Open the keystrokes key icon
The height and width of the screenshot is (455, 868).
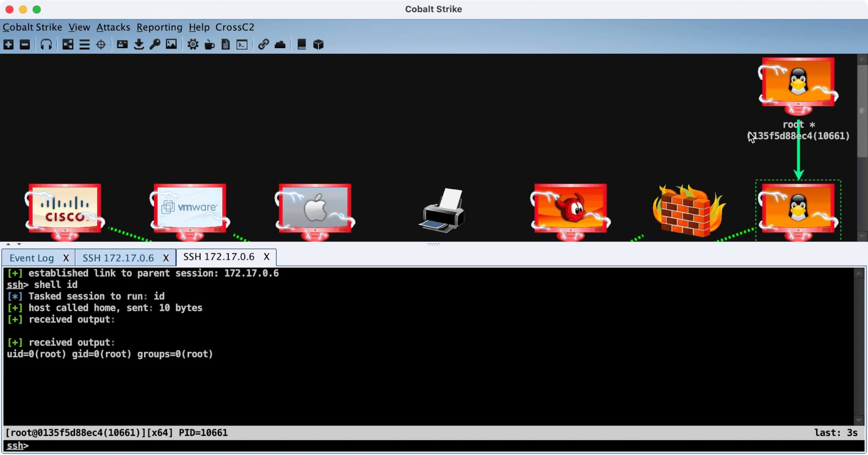(155, 45)
